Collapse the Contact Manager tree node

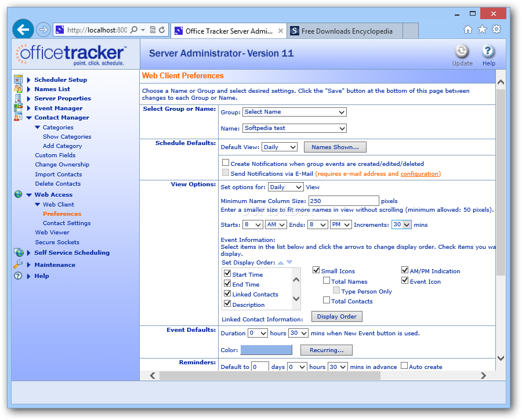coord(29,118)
